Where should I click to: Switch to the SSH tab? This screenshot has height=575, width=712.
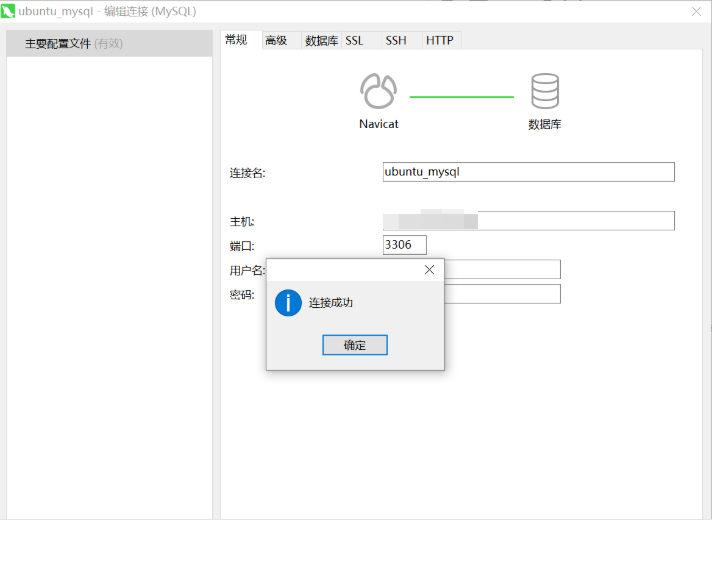tap(396, 41)
